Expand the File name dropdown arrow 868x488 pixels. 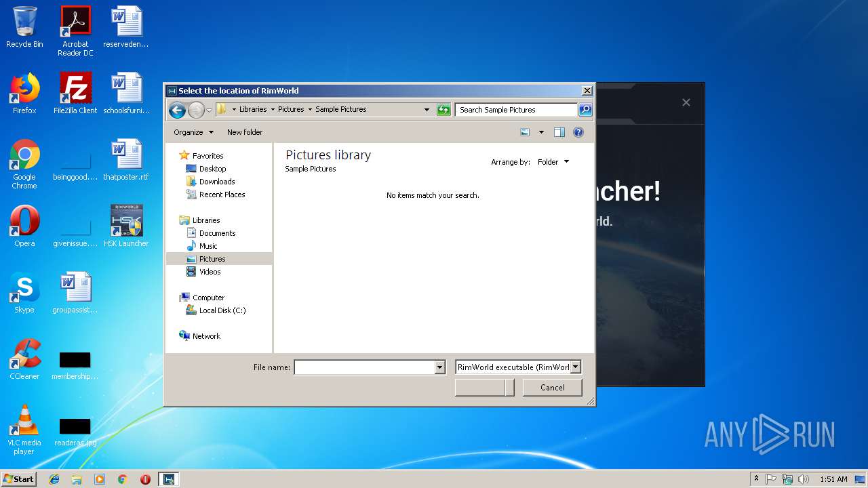coord(440,367)
